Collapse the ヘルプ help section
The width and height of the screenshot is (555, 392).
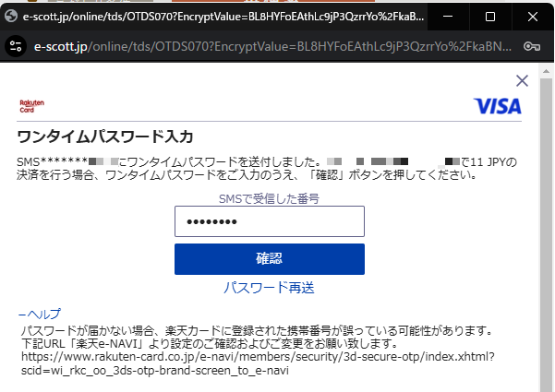40,314
